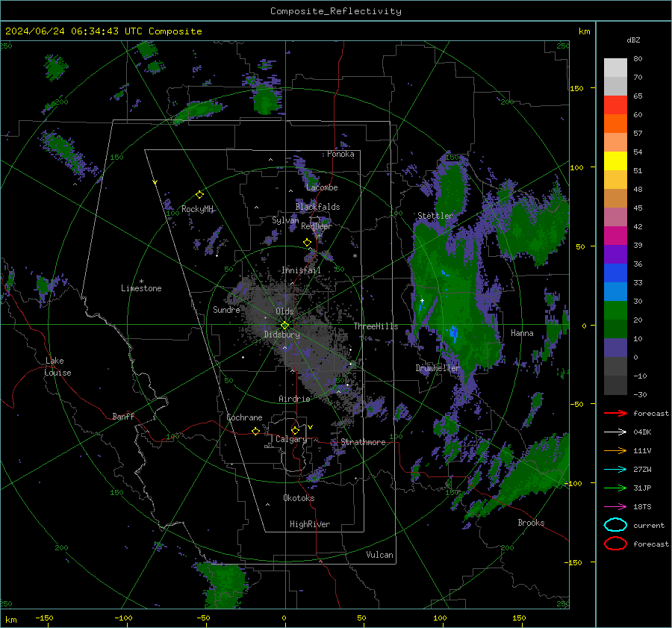Viewport: 672px width, 628px height.
Task: Click the Strathmore town label
Action: [363, 442]
